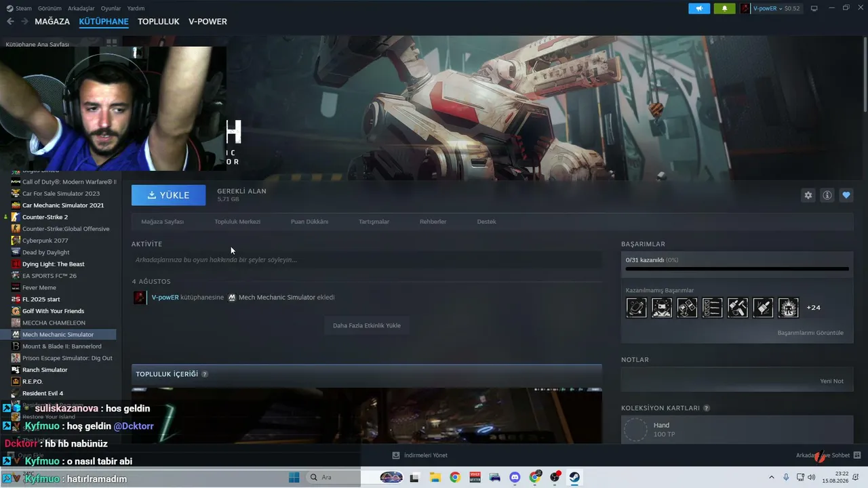Show hidden system tray icons
Image resolution: width=868 pixels, height=488 pixels.
click(x=772, y=477)
